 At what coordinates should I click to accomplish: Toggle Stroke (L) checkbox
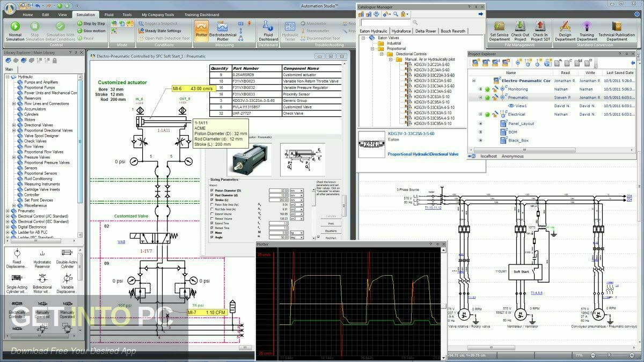[212, 200]
